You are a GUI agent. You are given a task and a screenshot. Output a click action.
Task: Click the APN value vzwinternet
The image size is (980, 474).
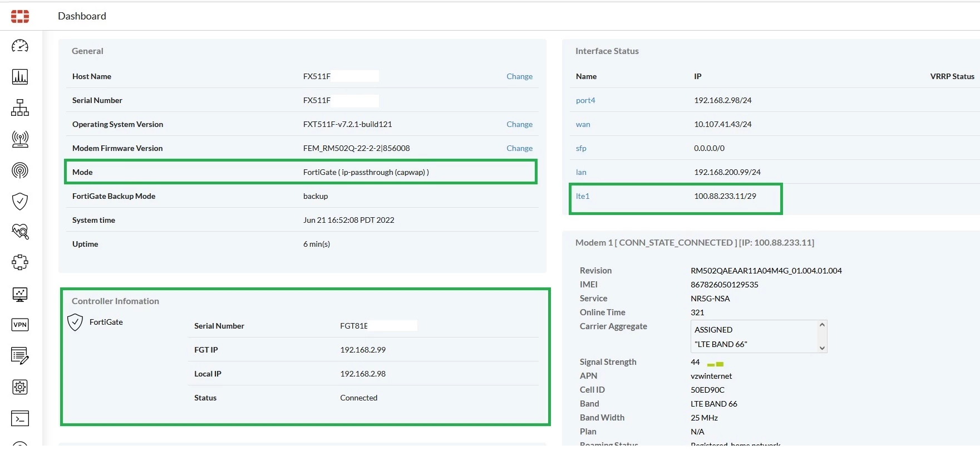pyautogui.click(x=711, y=376)
